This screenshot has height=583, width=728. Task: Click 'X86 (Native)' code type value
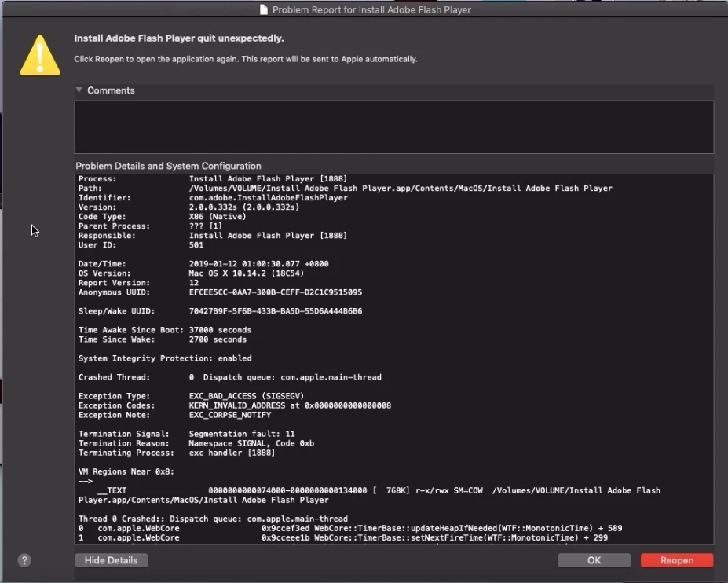218,217
